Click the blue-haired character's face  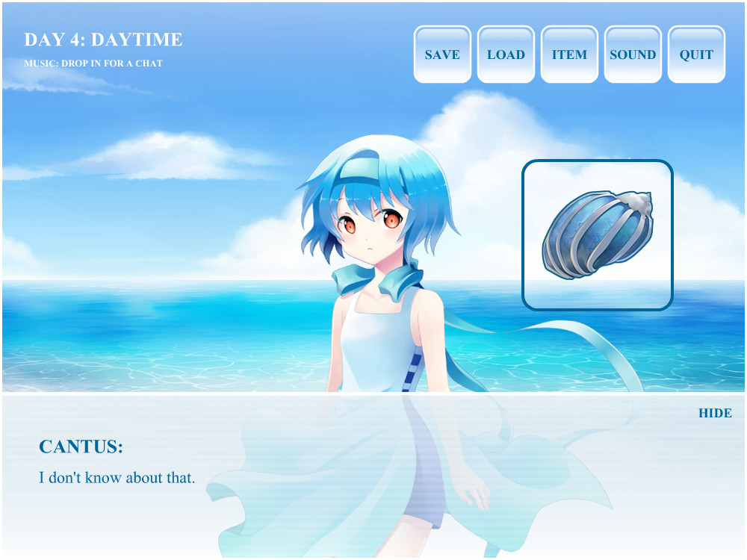[370, 228]
